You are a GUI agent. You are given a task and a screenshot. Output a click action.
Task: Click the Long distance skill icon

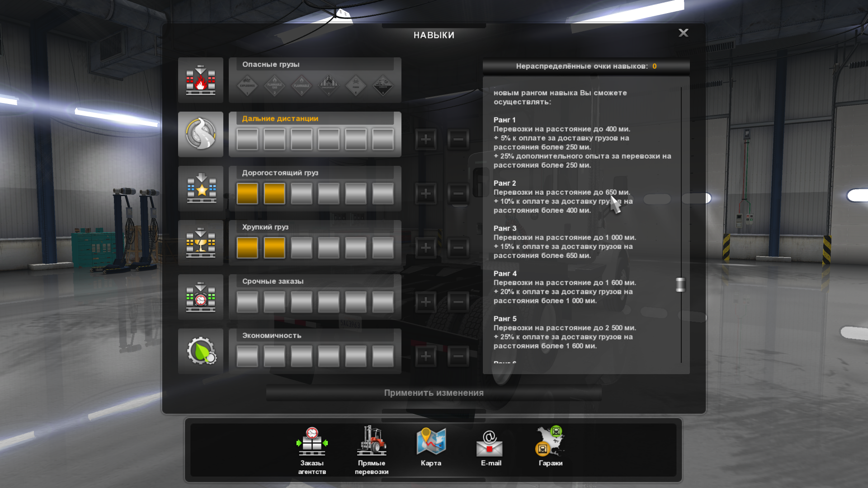[201, 134]
